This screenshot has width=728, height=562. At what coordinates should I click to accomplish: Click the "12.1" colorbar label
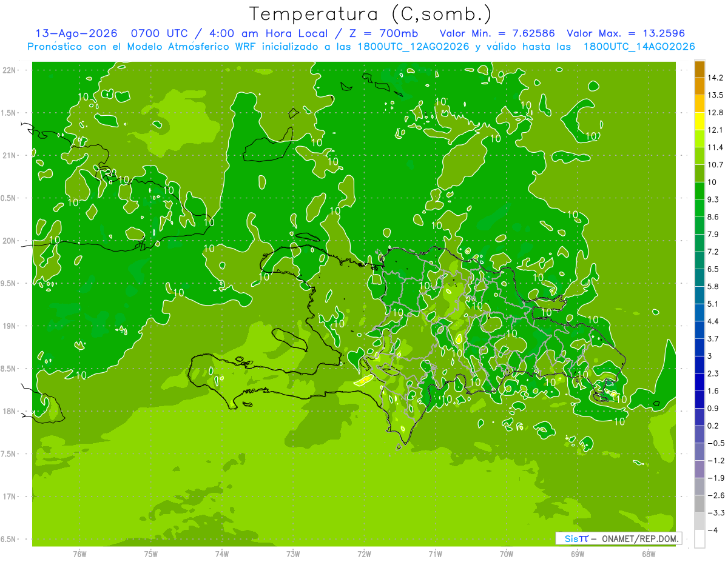716,130
